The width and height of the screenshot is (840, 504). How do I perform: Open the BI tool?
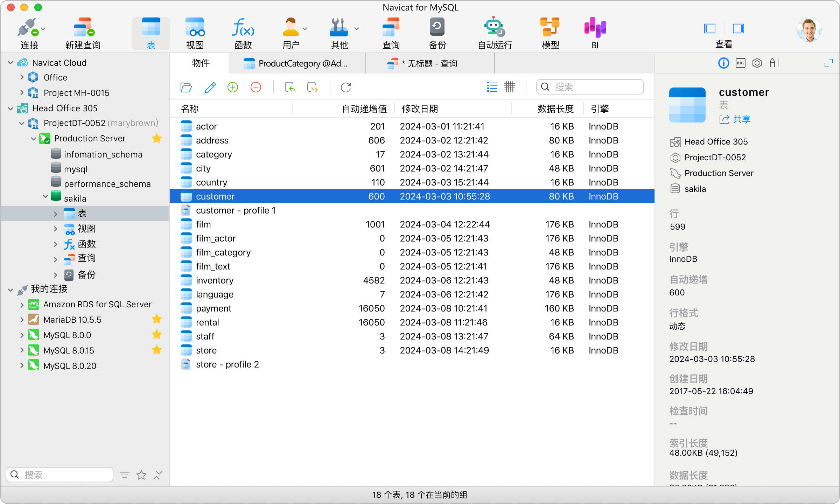point(594,32)
